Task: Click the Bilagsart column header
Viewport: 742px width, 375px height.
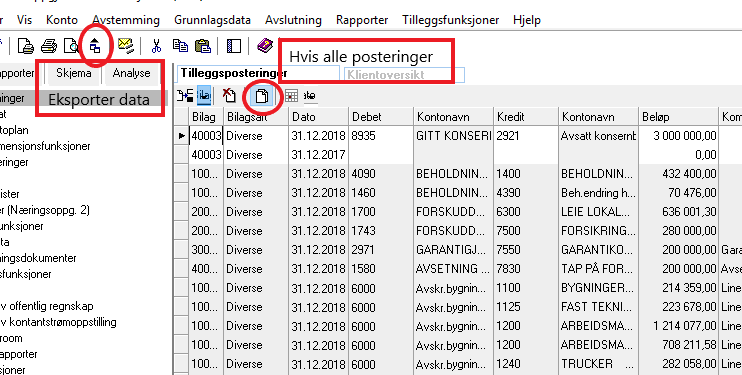Action: click(x=256, y=117)
